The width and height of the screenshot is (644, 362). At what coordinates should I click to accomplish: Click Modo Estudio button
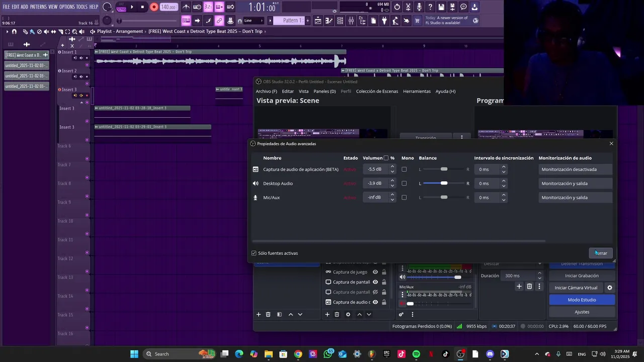click(582, 300)
